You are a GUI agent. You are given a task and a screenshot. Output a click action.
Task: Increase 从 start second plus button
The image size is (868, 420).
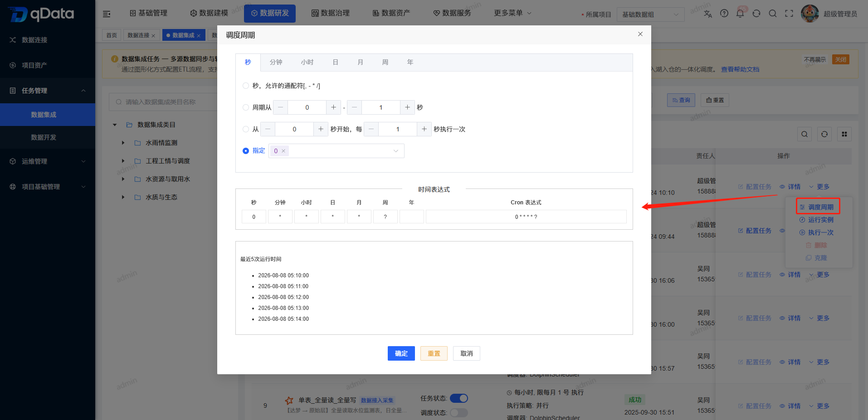[321, 129]
